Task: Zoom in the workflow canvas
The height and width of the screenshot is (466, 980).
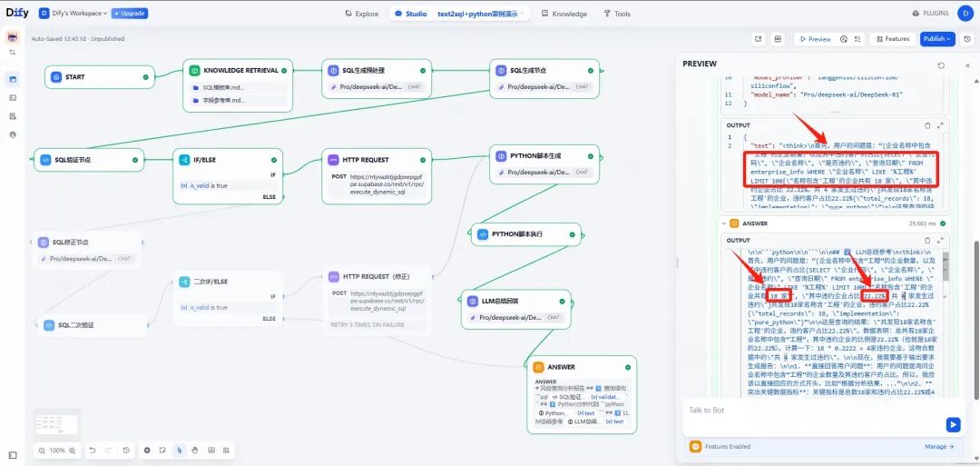Action: tap(72, 451)
